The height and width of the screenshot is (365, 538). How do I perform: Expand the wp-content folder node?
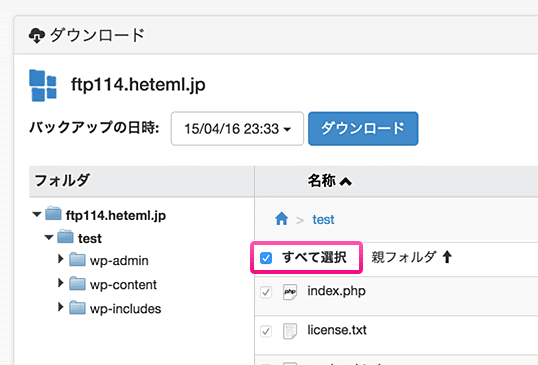pos(61,283)
